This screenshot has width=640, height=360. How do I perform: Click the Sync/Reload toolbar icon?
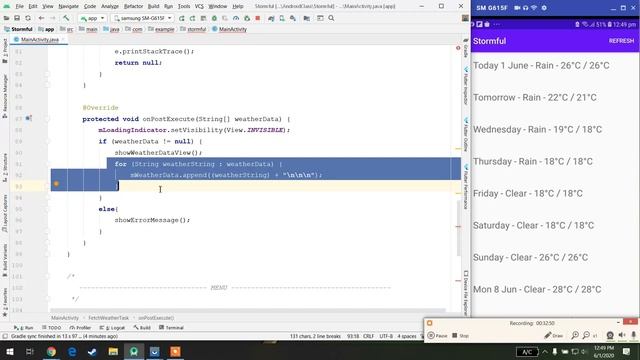click(x=28, y=18)
